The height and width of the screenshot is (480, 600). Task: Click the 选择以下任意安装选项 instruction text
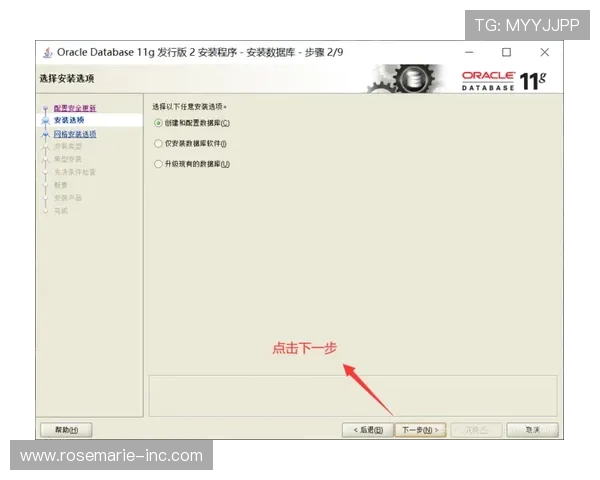click(189, 107)
